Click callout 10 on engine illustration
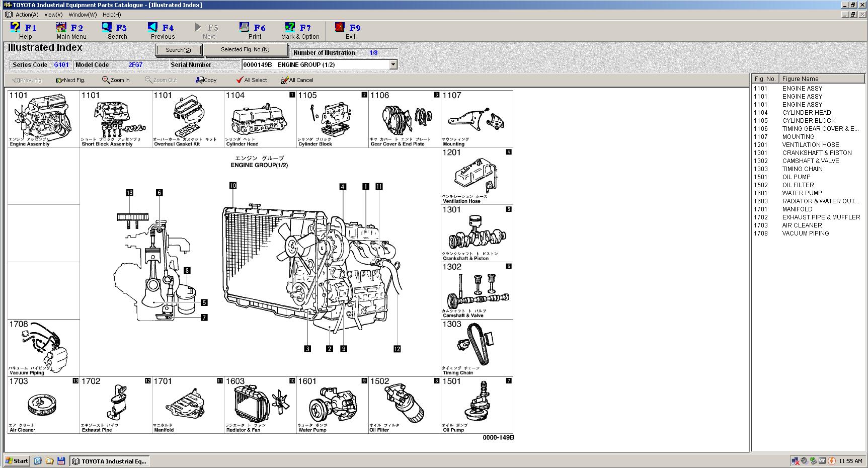Screen dimensions: 868x468 pyautogui.click(x=232, y=186)
